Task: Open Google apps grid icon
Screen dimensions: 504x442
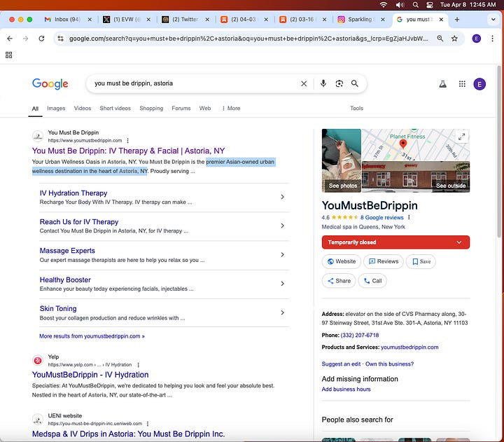Action: pyautogui.click(x=462, y=84)
